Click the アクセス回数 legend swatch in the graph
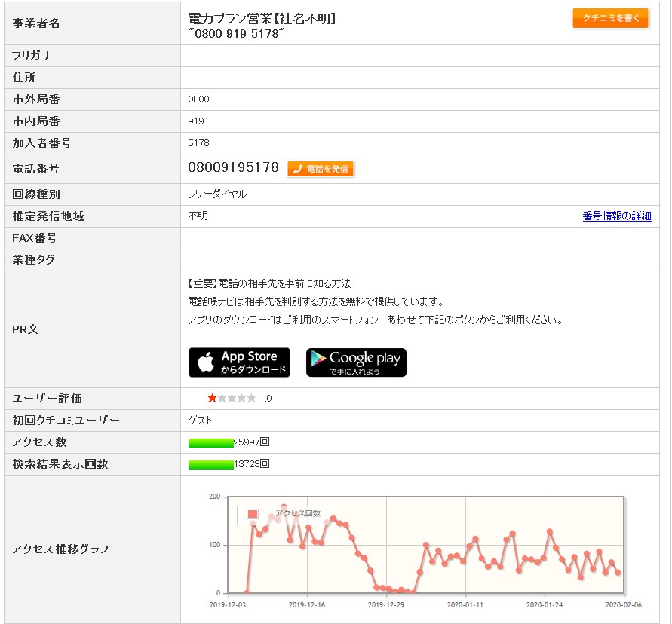Viewport: 672px width, 624px height. coord(253,513)
